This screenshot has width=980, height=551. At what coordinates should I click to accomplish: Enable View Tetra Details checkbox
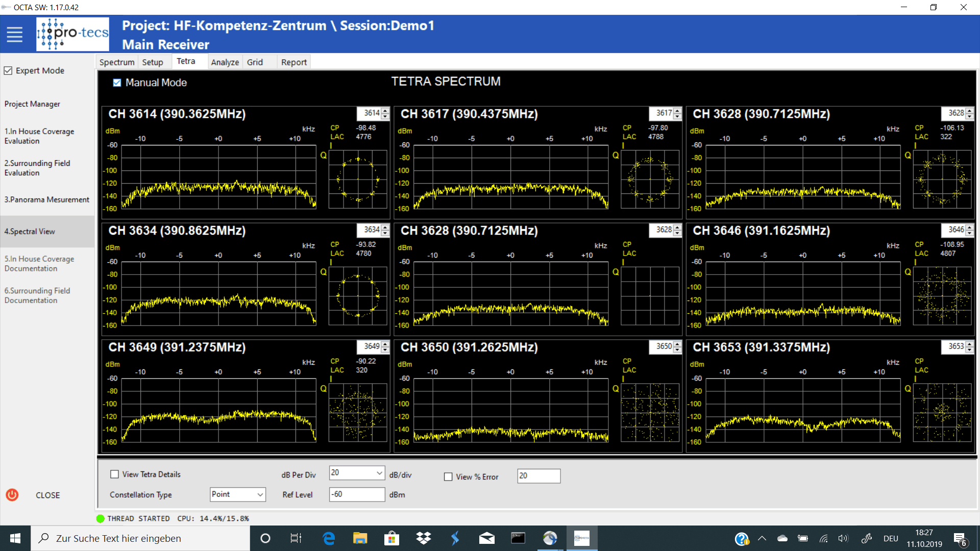pos(114,474)
